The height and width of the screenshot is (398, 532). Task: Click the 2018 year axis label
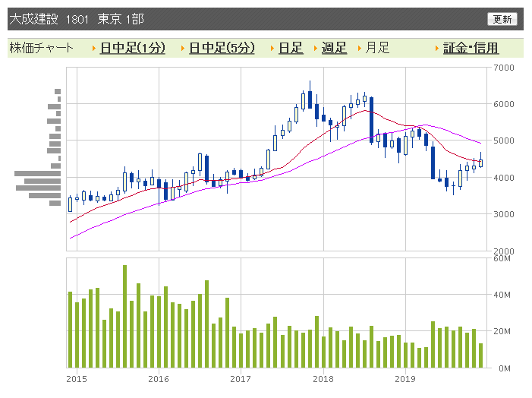[x=323, y=379]
